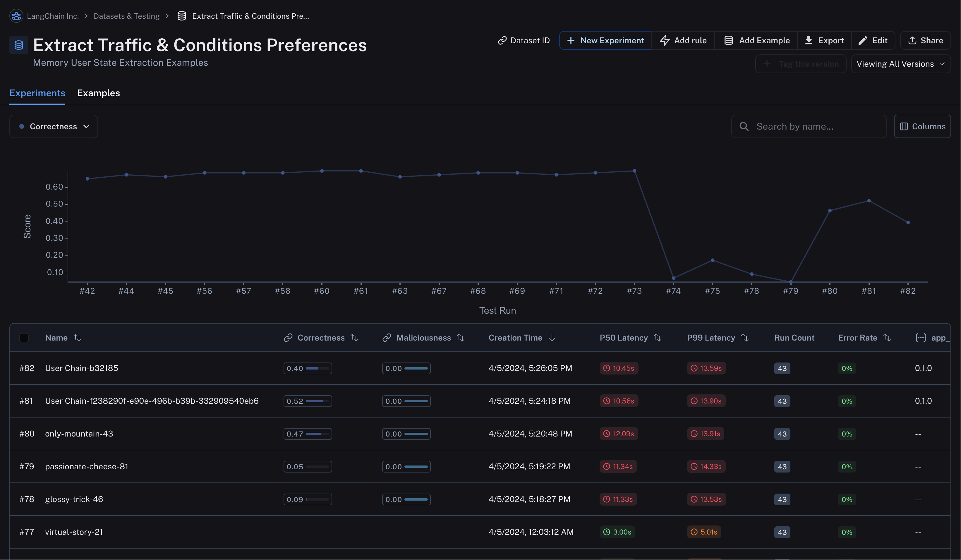961x560 pixels.
Task: Click the Add rule lightning icon
Action: tap(665, 40)
